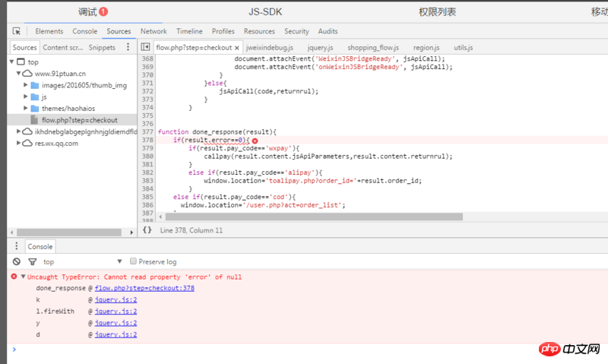This screenshot has height=364, width=608.
Task: Clear the console with the ban icon
Action: click(x=16, y=261)
